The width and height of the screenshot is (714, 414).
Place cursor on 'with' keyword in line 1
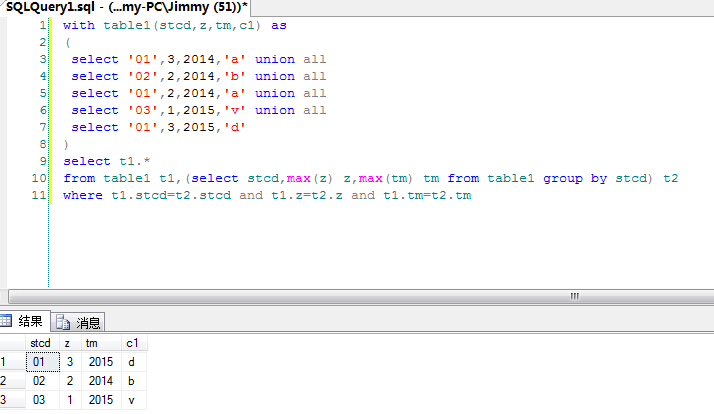point(79,26)
